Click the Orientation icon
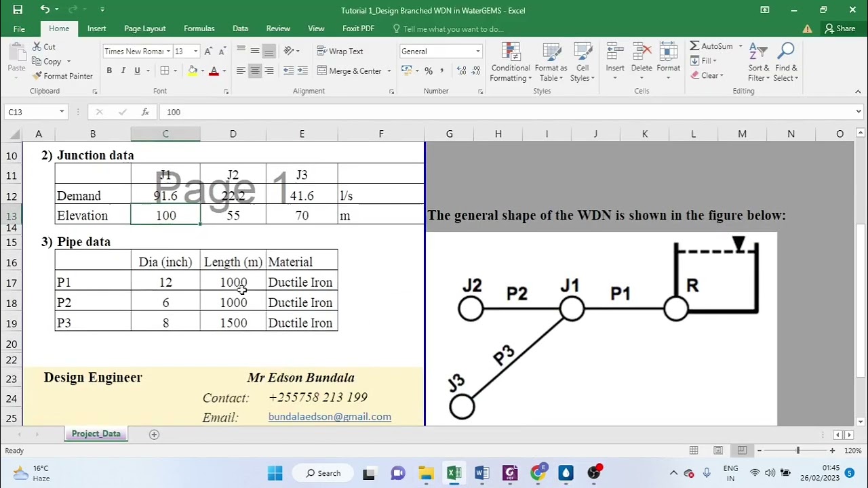The width and height of the screenshot is (868, 488). (x=289, y=52)
